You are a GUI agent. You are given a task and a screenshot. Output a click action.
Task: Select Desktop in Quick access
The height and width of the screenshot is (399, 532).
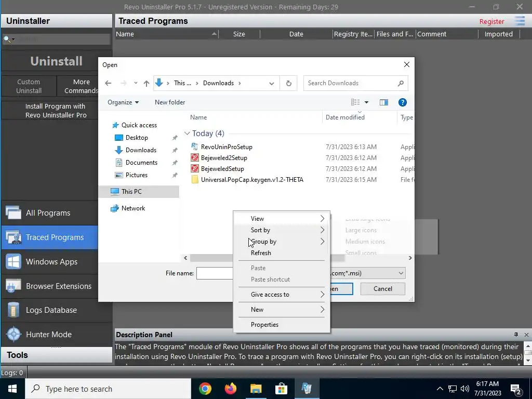137,137
